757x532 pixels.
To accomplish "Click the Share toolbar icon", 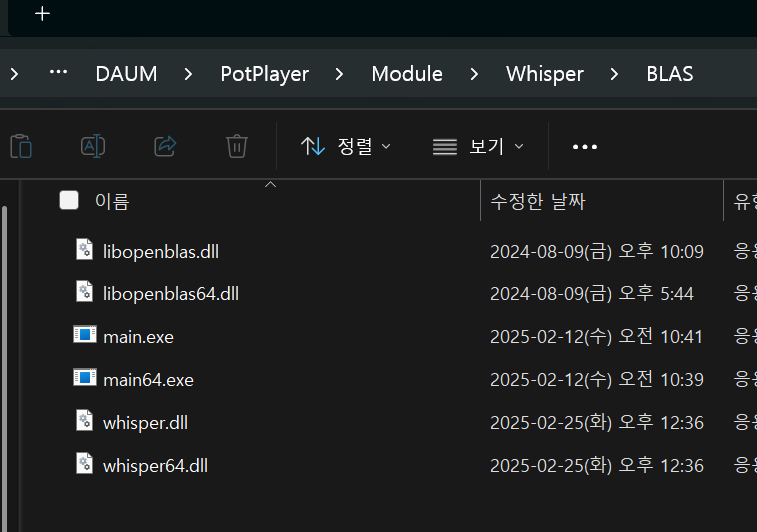I will tap(165, 146).
